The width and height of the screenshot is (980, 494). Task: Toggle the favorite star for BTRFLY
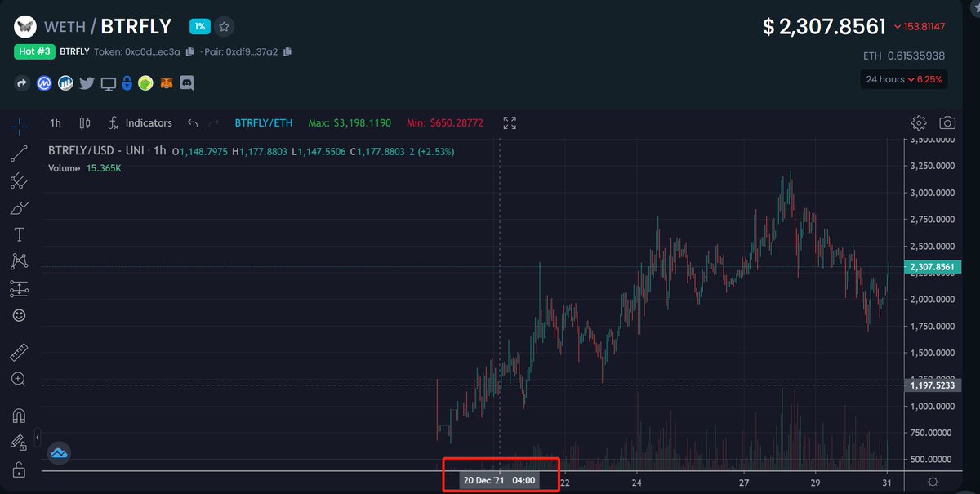[x=224, y=26]
